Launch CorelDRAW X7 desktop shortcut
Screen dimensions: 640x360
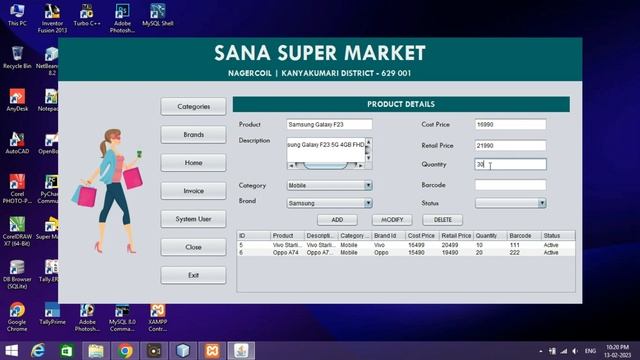[x=17, y=231]
